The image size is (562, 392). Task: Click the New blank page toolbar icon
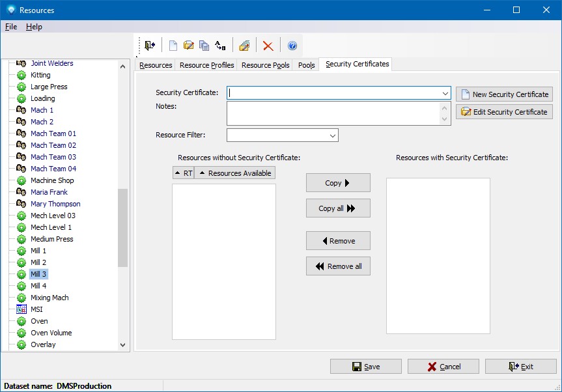(173, 46)
